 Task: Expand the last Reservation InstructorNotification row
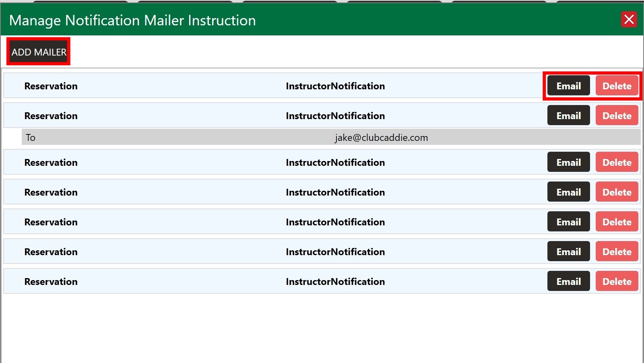274,281
